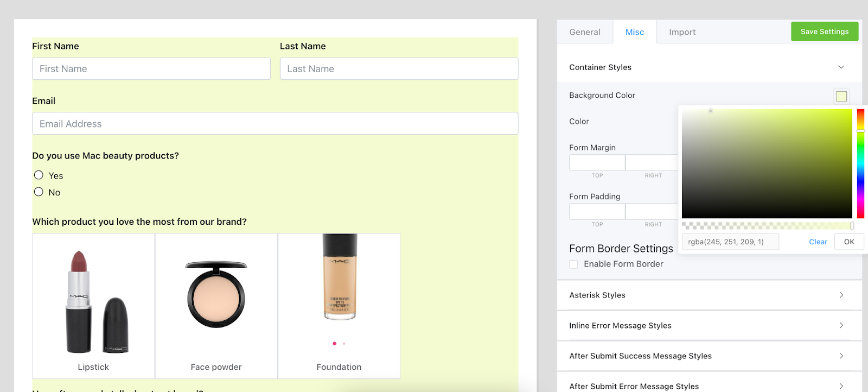
Task: Clear the selected background color
Action: pyautogui.click(x=818, y=242)
